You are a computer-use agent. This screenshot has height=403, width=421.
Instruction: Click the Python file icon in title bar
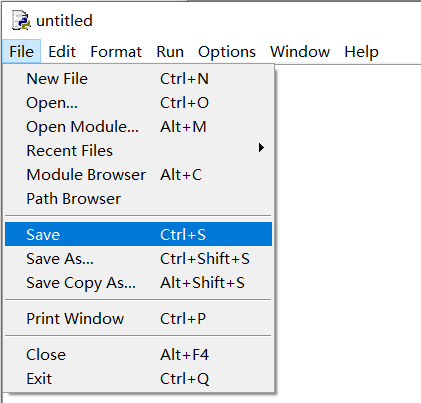[21, 20]
